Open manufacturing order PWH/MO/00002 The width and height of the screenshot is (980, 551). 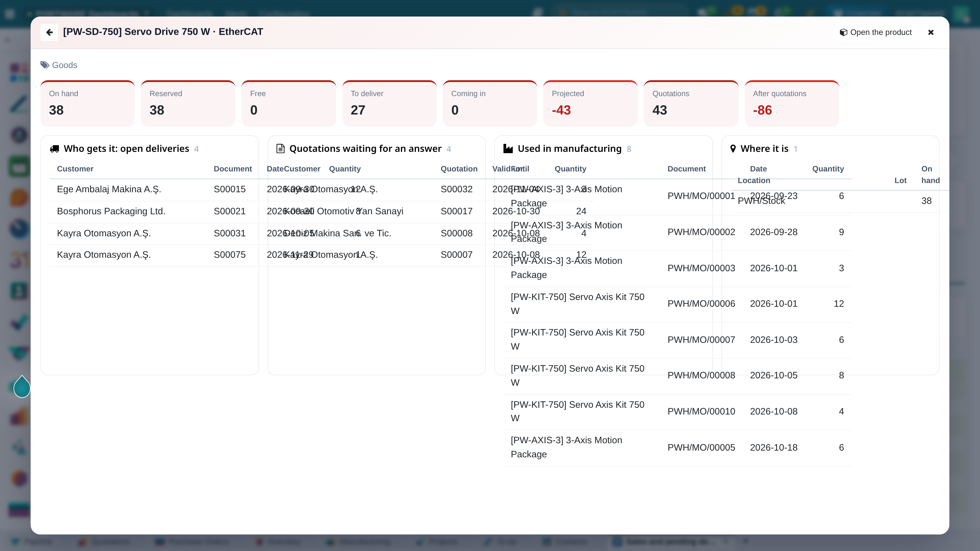(701, 232)
